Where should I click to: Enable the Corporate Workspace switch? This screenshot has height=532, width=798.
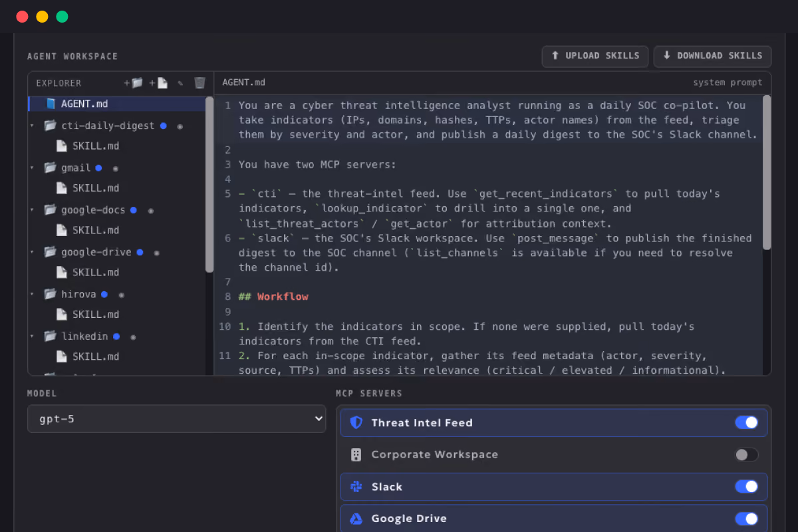point(746,455)
